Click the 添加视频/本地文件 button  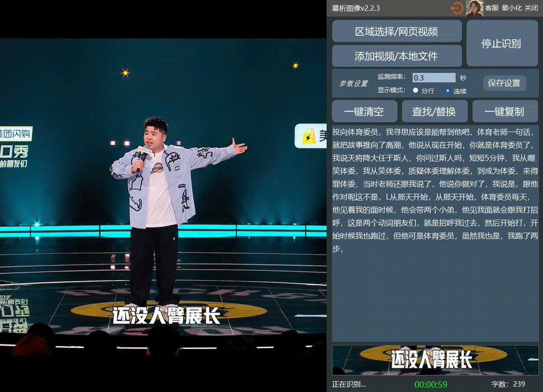tap(397, 56)
